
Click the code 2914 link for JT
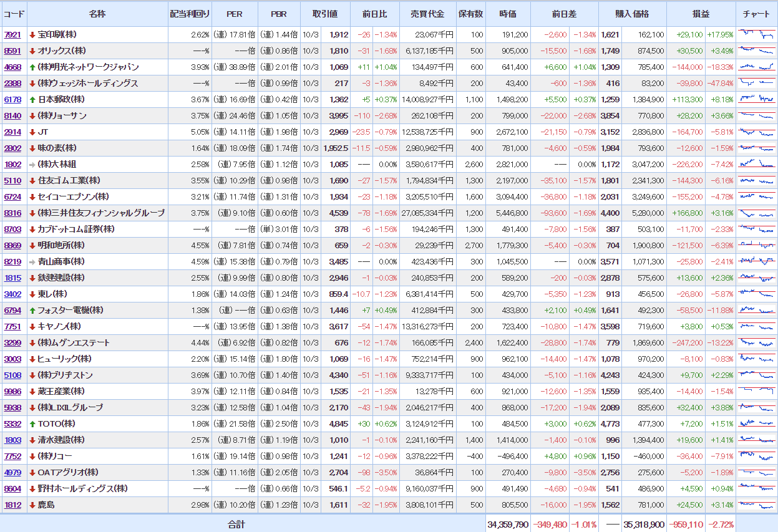pyautogui.click(x=12, y=132)
